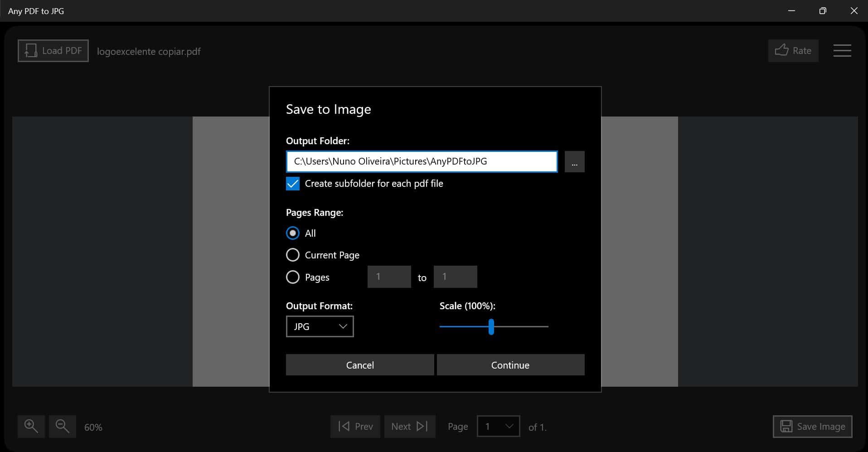Expand the Page number dropdown
The width and height of the screenshot is (868, 452).
tap(498, 427)
